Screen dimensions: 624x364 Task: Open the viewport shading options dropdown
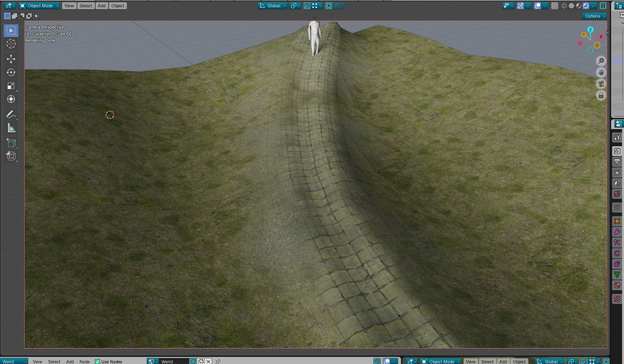tap(594, 6)
